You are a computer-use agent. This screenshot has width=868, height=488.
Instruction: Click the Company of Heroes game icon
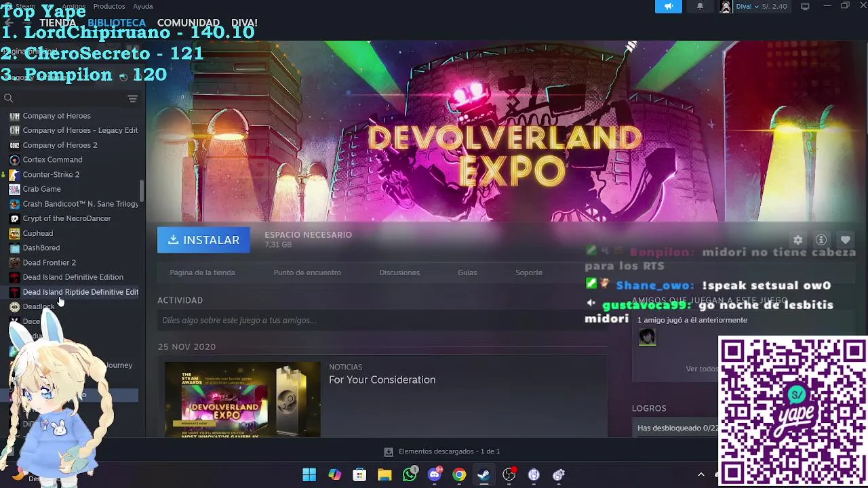pos(14,116)
